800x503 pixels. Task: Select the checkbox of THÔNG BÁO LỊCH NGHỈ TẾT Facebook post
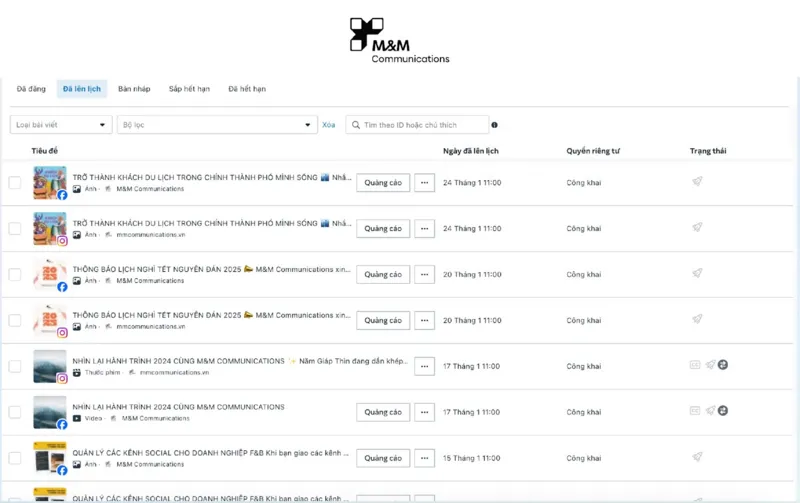[15, 274]
